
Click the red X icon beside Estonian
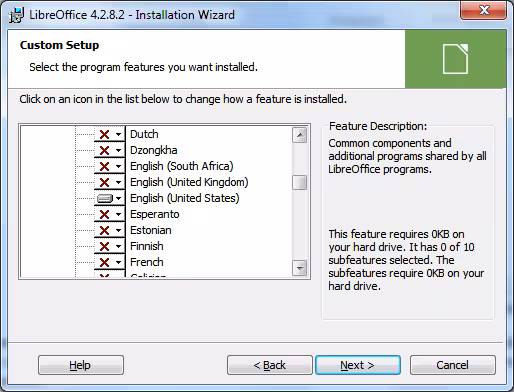click(x=104, y=230)
